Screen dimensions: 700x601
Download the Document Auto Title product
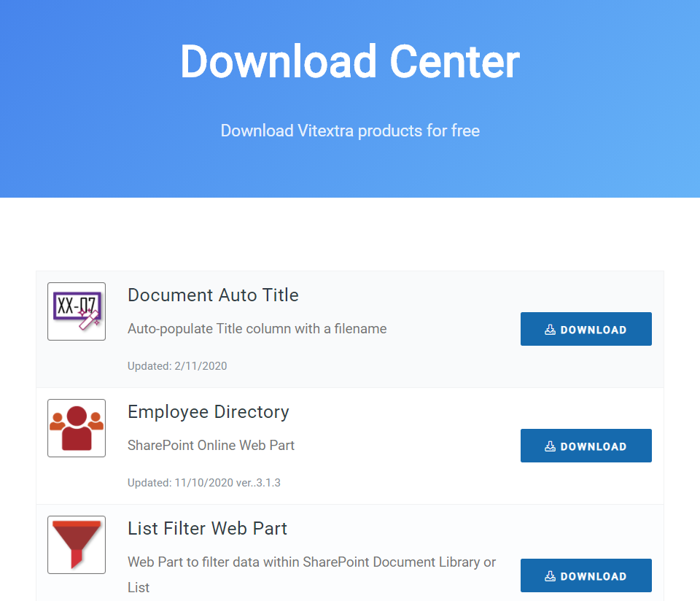click(586, 329)
